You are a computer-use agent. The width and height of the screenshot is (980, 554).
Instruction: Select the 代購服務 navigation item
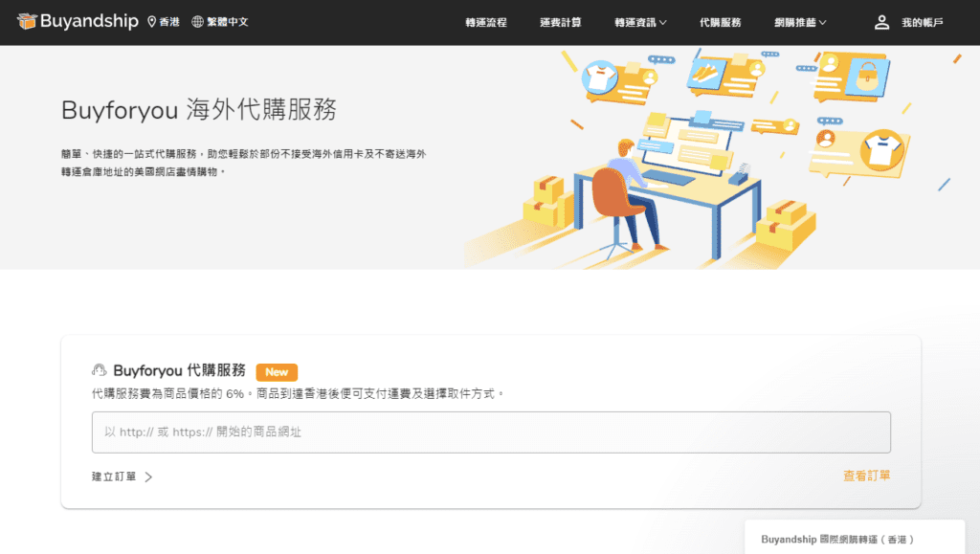tap(721, 22)
